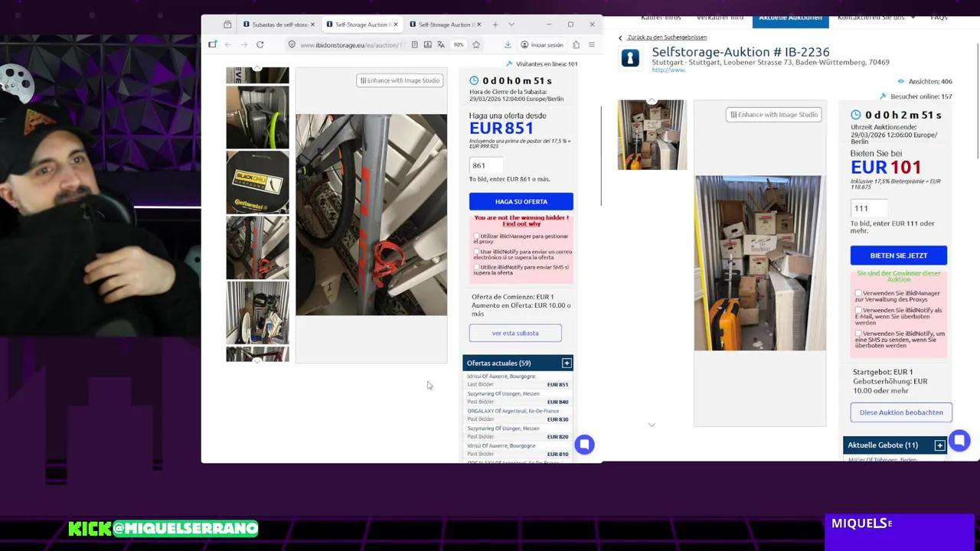The image size is (980, 551).
Task: Click the back chevron beside 'Zurück zu den Suchergebnissen'
Action: 620,37
